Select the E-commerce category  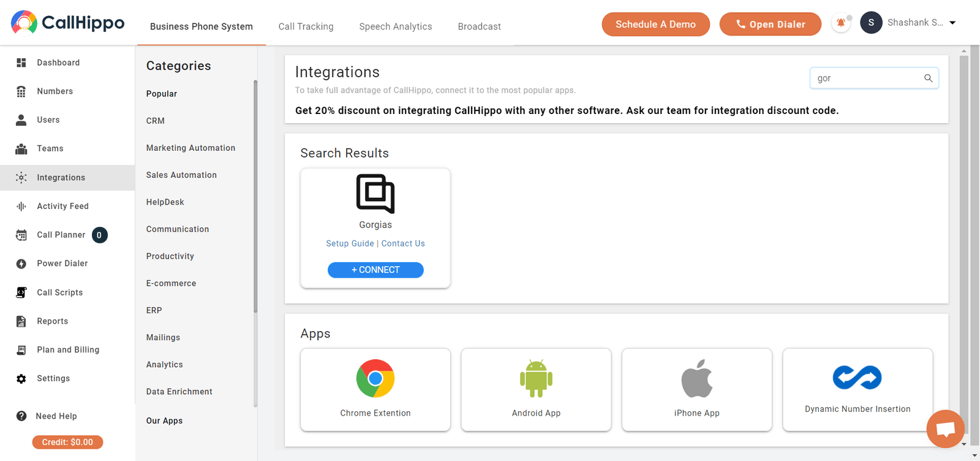171,283
